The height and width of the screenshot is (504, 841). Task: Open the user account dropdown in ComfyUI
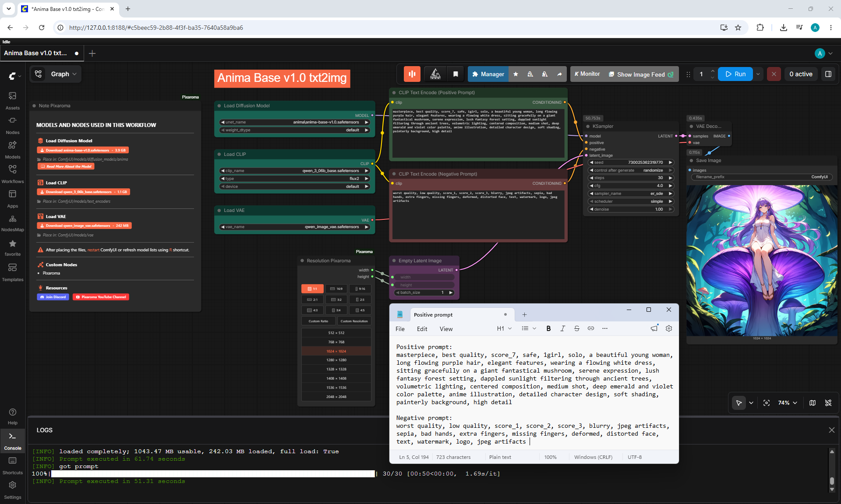(824, 53)
